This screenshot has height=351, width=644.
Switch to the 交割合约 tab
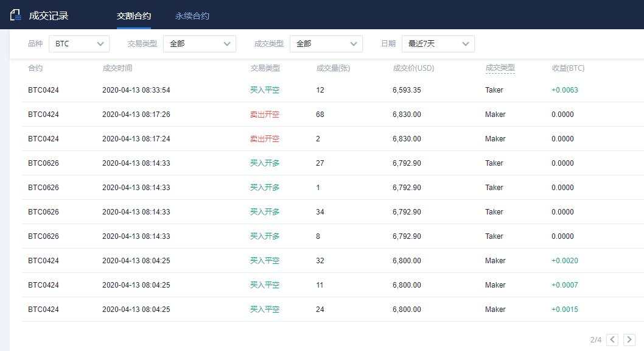pos(134,16)
